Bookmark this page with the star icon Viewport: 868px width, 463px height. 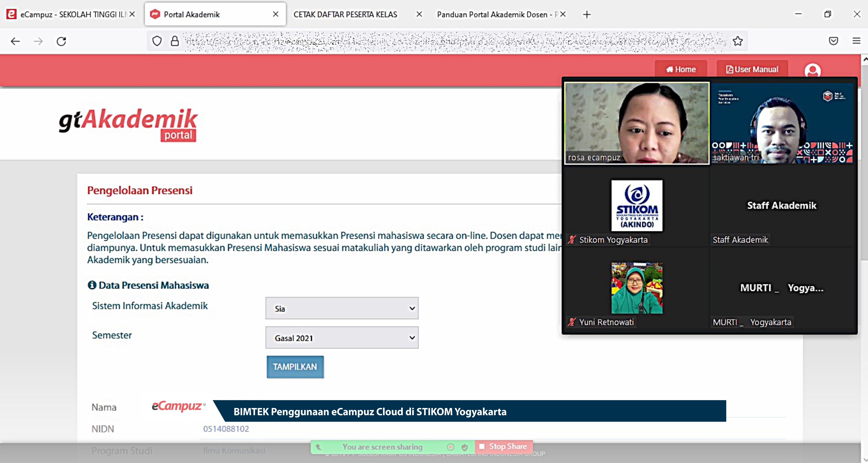(738, 41)
